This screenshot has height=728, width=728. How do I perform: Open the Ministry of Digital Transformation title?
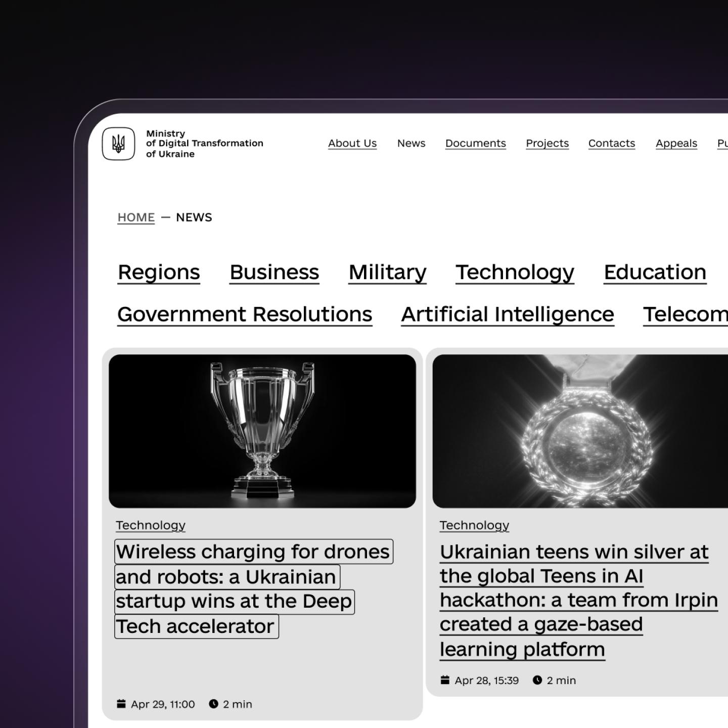pos(204,144)
